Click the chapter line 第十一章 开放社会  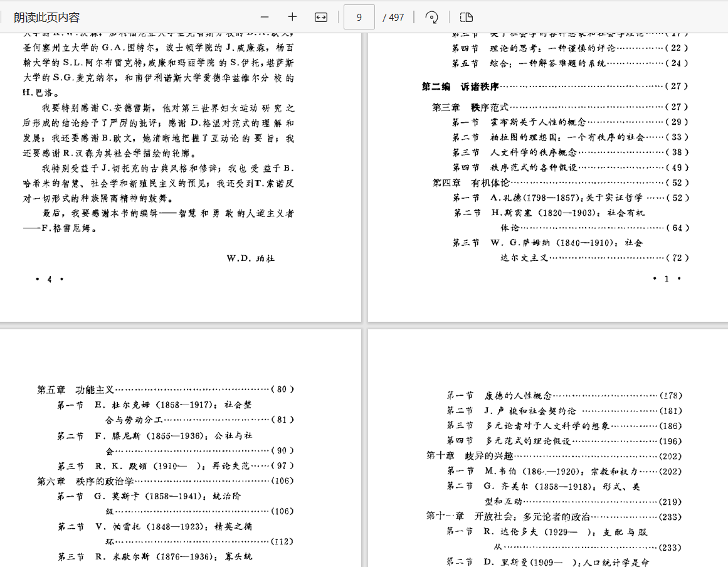tap(554, 516)
